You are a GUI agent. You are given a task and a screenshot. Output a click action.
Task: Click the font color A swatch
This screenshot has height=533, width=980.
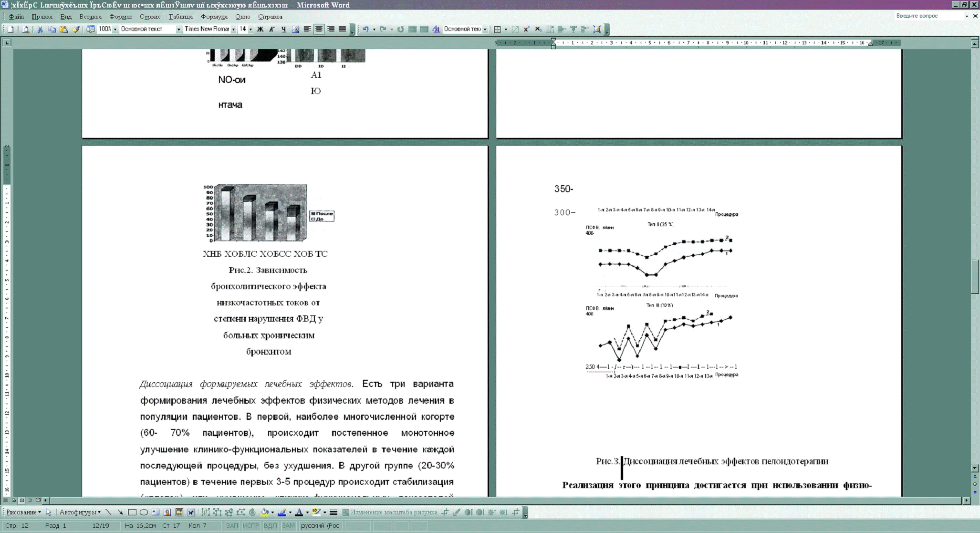point(299,512)
